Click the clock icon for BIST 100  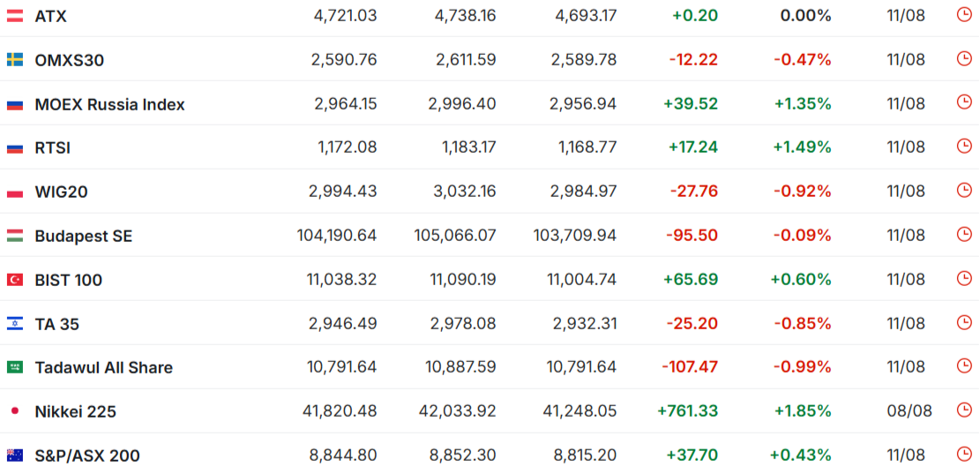tap(964, 278)
